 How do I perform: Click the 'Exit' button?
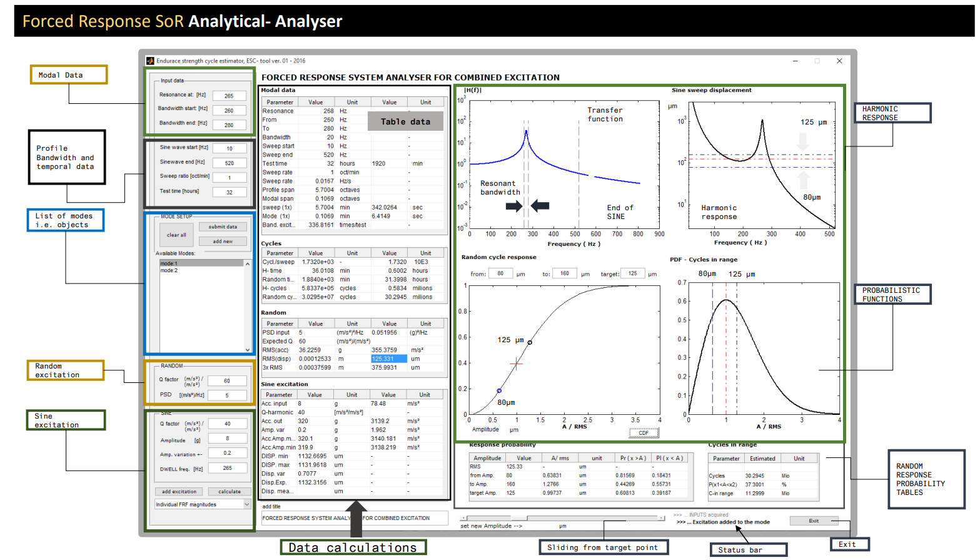pyautogui.click(x=814, y=521)
